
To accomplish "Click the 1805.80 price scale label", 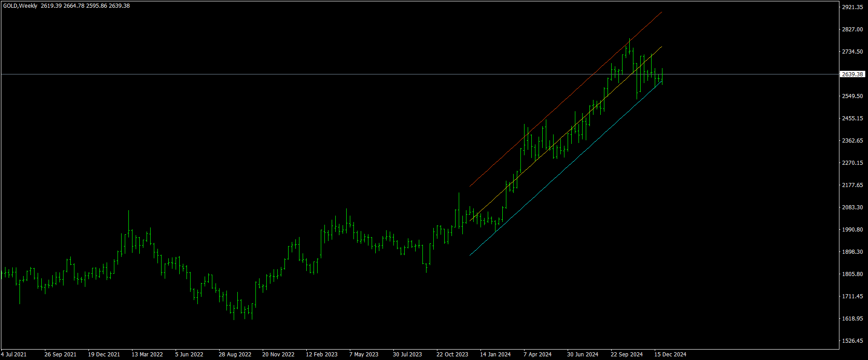I will (x=853, y=274).
